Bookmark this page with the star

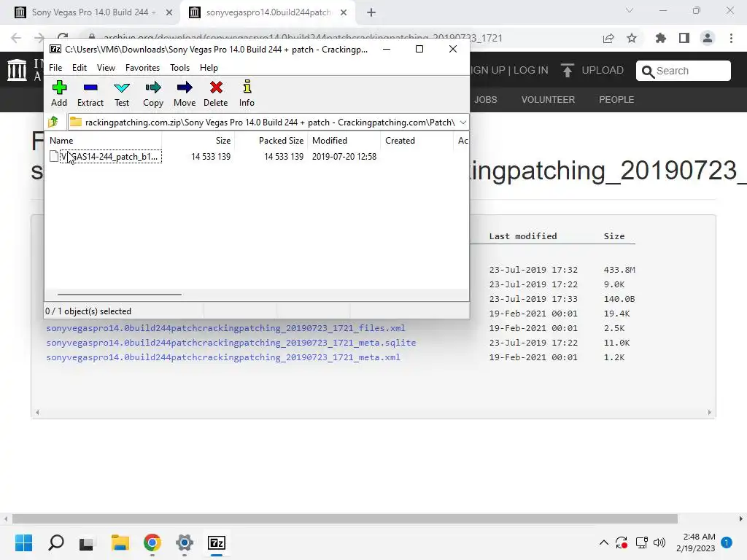tap(632, 38)
